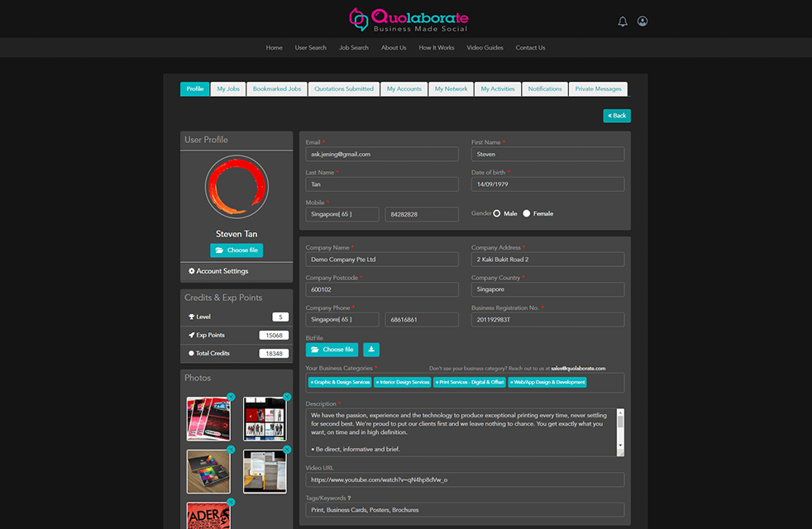Remove the Interior Design Services tag
The height and width of the screenshot is (529, 812).
point(378,383)
